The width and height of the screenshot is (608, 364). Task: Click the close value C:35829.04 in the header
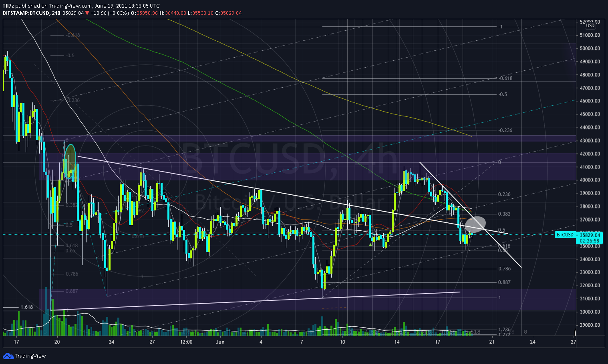(228, 13)
